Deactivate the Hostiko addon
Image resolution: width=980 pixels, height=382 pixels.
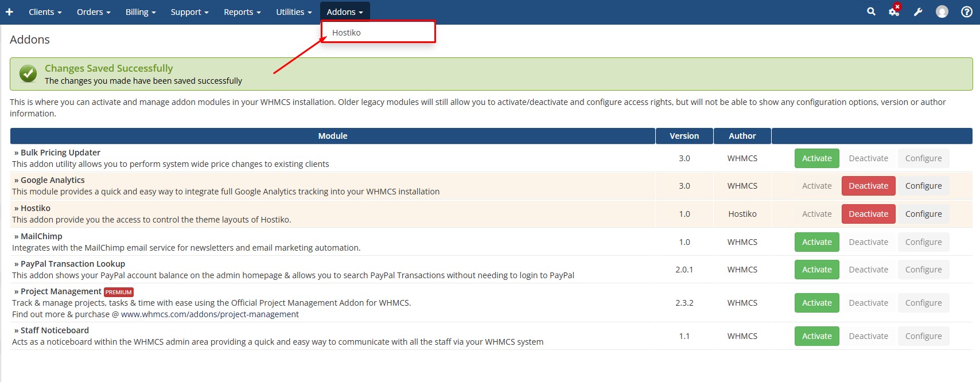868,214
